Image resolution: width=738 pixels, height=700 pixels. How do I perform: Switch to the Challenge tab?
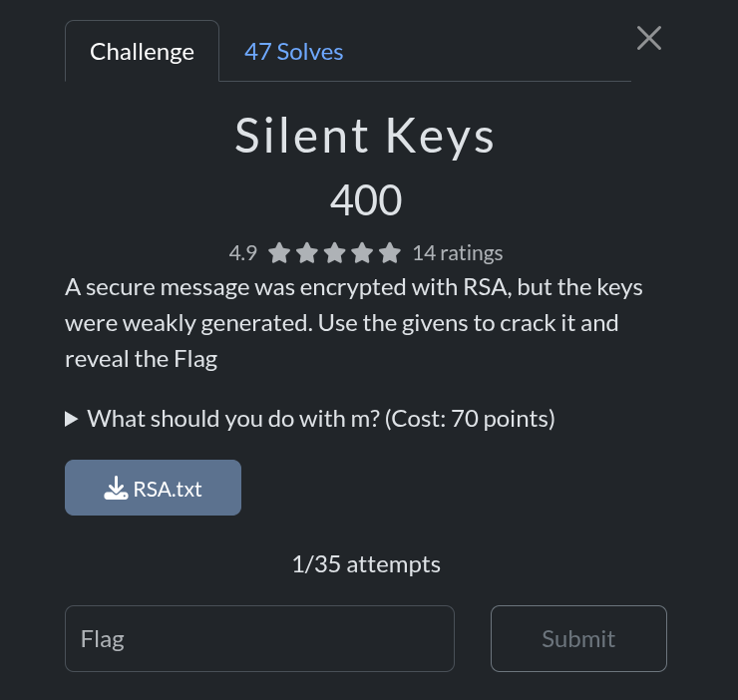point(142,52)
